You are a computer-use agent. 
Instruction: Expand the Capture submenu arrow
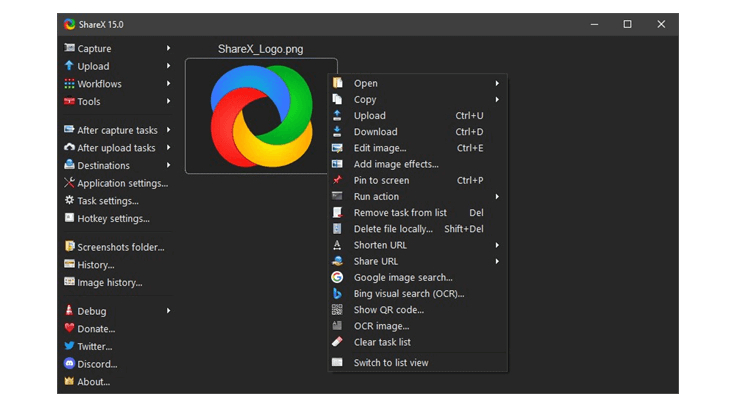point(169,48)
